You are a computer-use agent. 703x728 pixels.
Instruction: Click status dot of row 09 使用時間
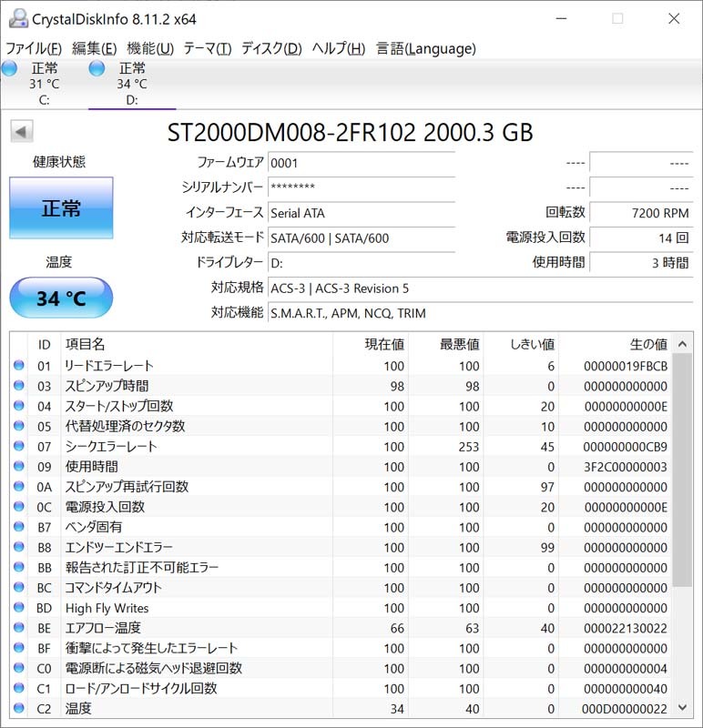point(19,466)
